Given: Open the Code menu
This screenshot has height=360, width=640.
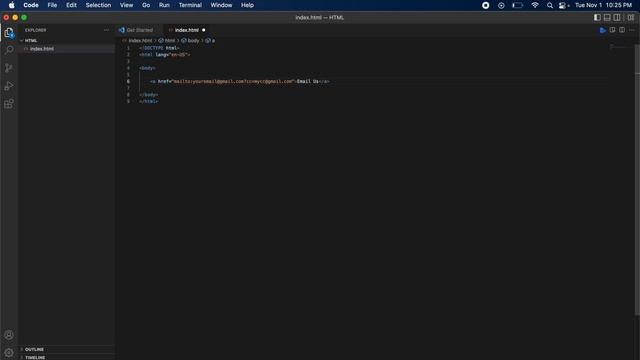Looking at the screenshot, I should tap(31, 5).
